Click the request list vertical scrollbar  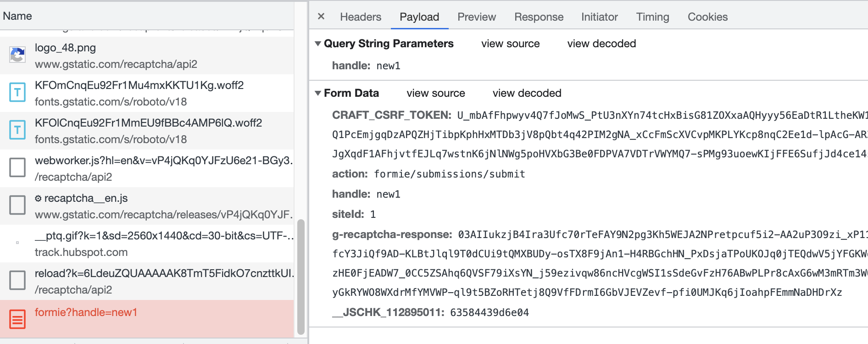301,277
